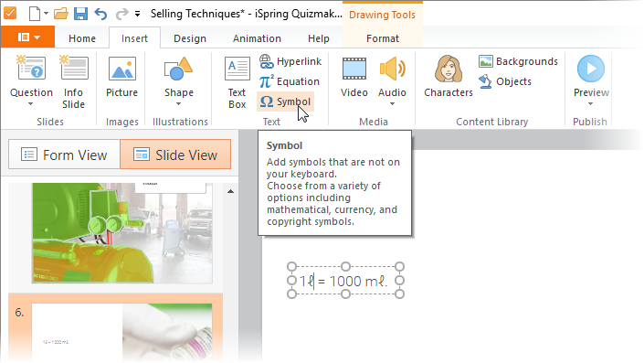This screenshot has height=363, width=644.
Task: Click inside the "1ℓ = 1000 mℓ." text box
Action: 344,282
